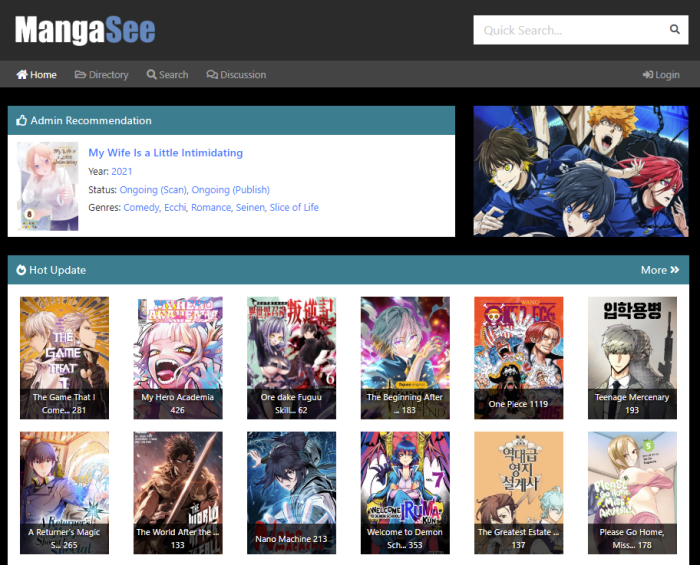The width and height of the screenshot is (700, 565).
Task: Click the My Wife Is a Little Intimidating cover
Action: pos(48,186)
